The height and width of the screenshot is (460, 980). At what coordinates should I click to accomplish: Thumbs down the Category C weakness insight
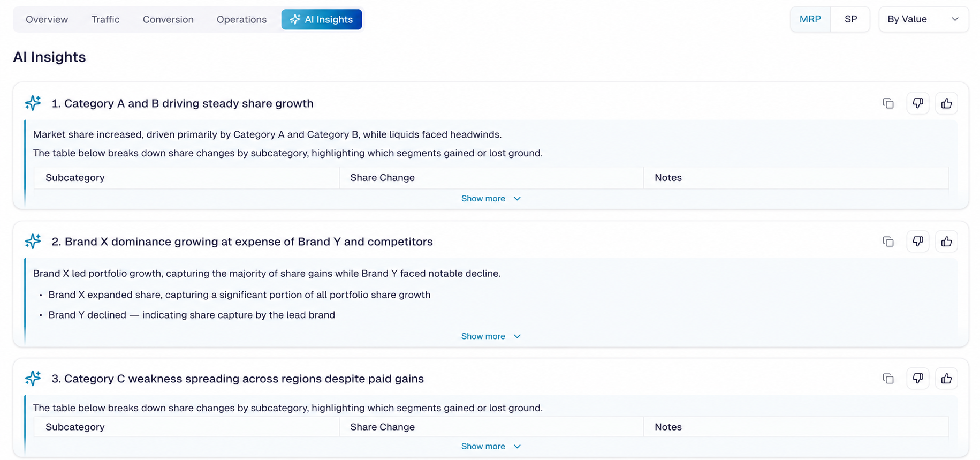pyautogui.click(x=917, y=379)
